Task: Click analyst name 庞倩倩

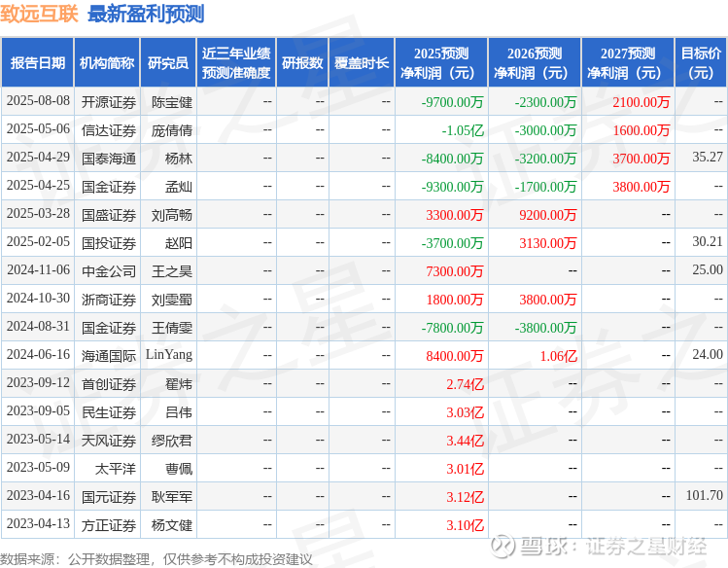Action: [x=172, y=130]
